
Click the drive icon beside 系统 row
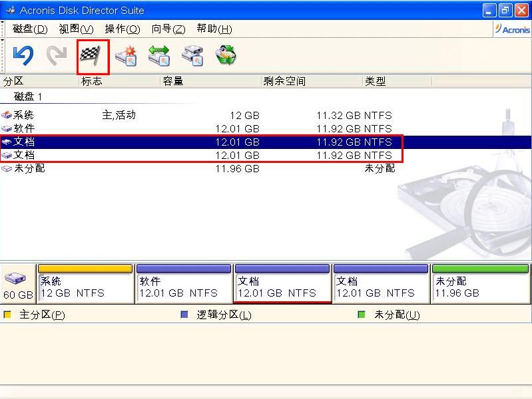point(7,115)
